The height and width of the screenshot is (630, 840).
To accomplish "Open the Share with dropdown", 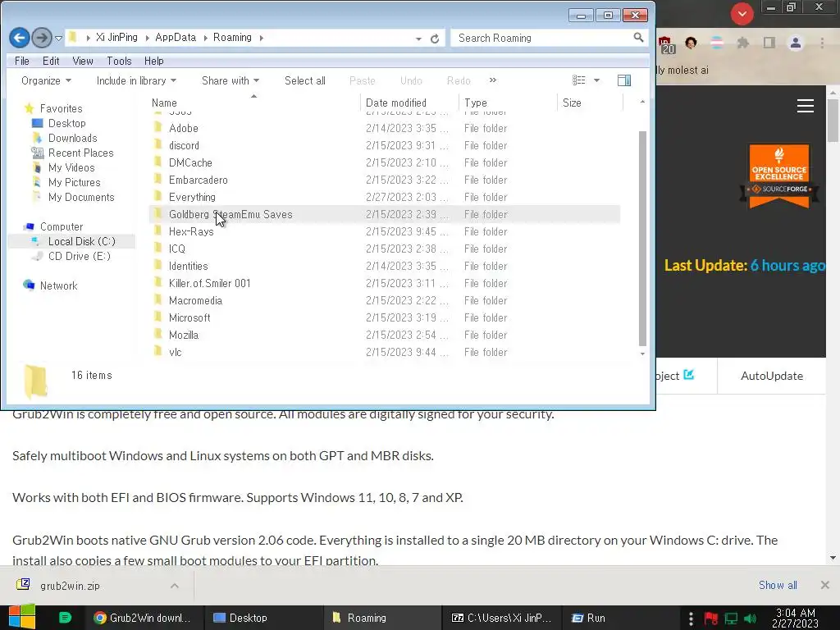I will [x=231, y=81].
